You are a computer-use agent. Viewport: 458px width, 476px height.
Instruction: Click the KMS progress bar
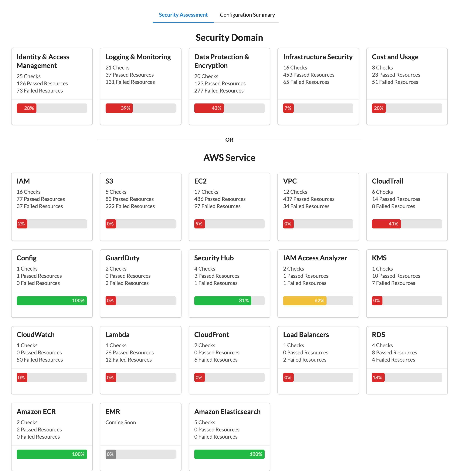(407, 301)
